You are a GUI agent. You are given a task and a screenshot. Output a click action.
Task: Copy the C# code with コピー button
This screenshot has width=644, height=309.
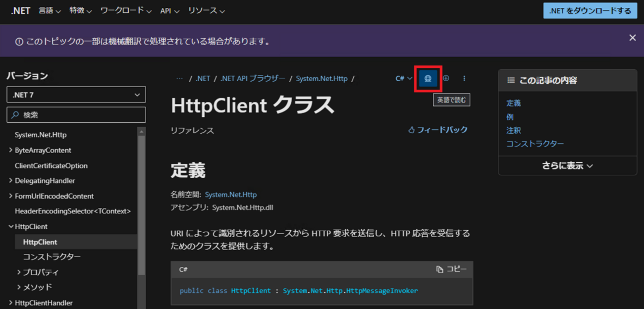pyautogui.click(x=451, y=269)
